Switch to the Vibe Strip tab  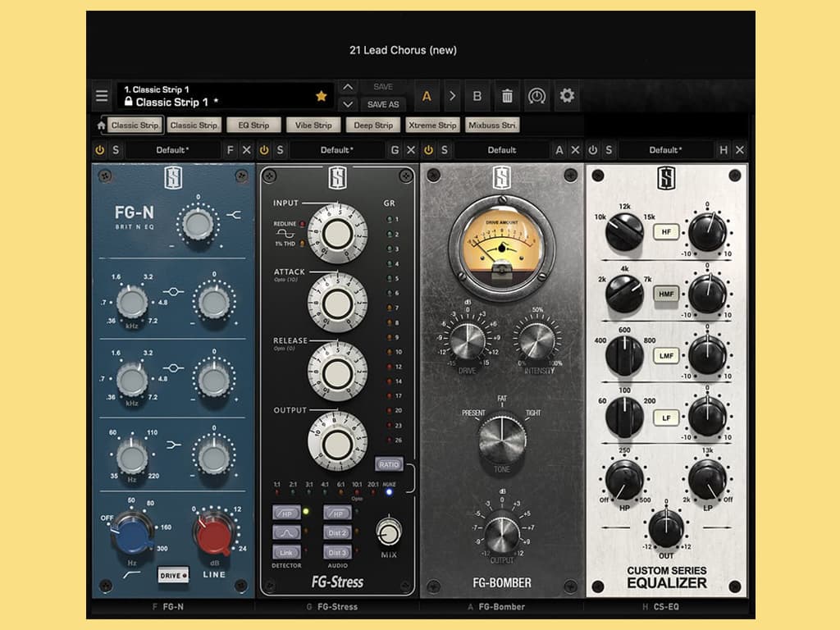[x=313, y=126]
